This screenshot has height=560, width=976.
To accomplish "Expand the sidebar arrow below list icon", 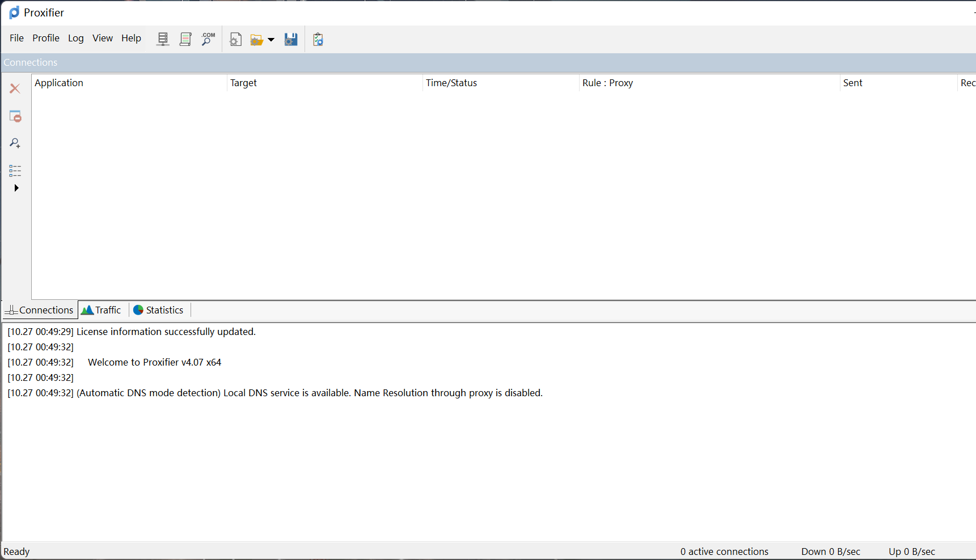I will pyautogui.click(x=16, y=188).
